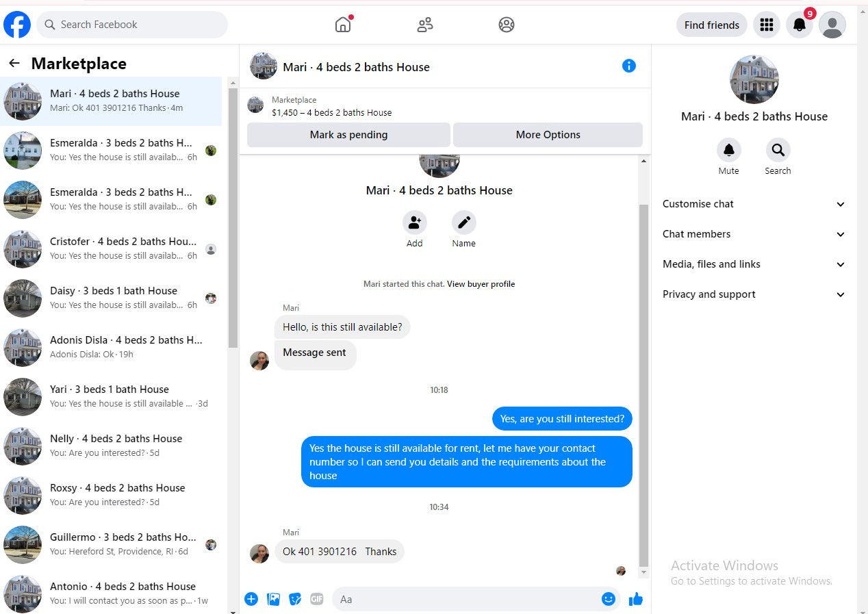Open the Adonis Disla conversation
Viewport: 868px width, 614px height.
click(x=111, y=348)
